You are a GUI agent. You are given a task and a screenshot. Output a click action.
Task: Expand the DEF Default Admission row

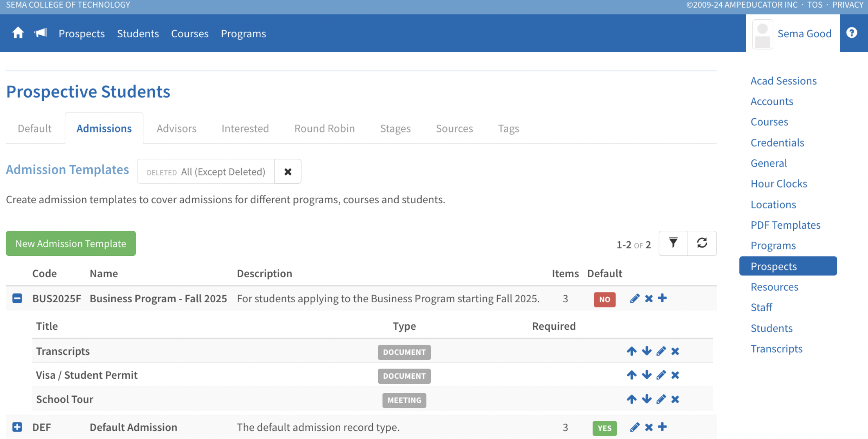tap(17, 427)
